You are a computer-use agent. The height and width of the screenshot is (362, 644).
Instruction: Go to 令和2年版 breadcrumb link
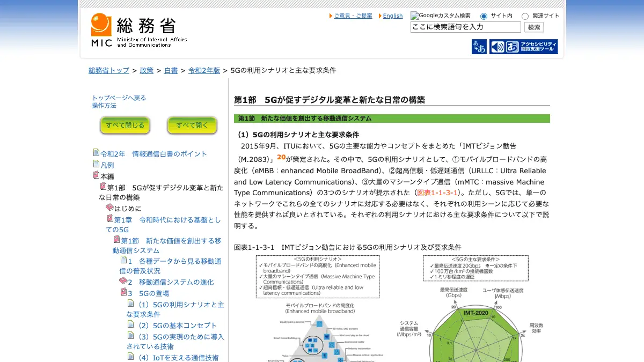tap(204, 70)
